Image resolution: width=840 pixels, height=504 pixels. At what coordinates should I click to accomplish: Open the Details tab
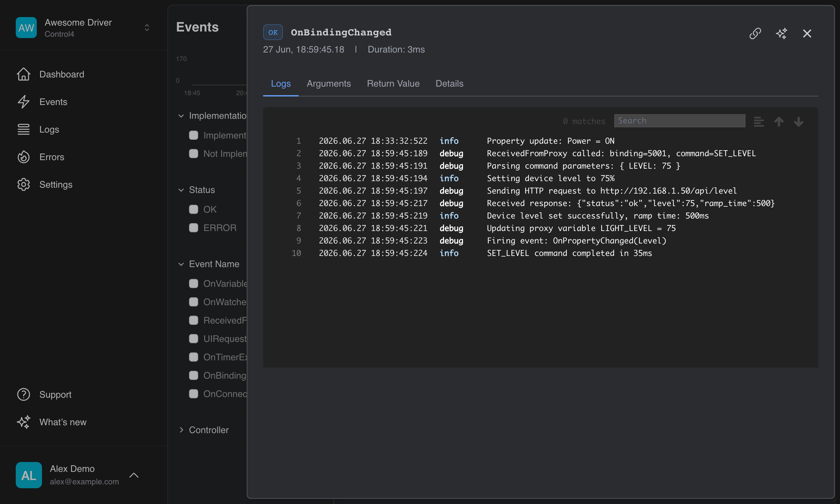coord(449,84)
